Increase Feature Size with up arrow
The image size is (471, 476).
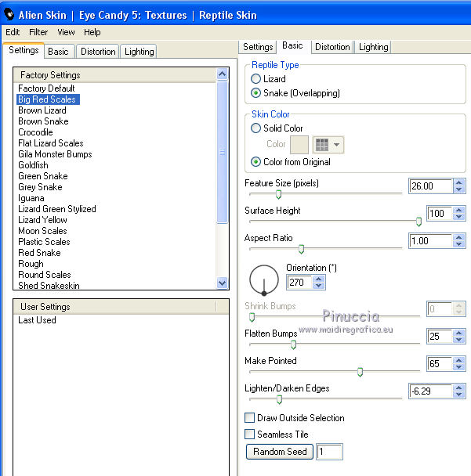459,182
